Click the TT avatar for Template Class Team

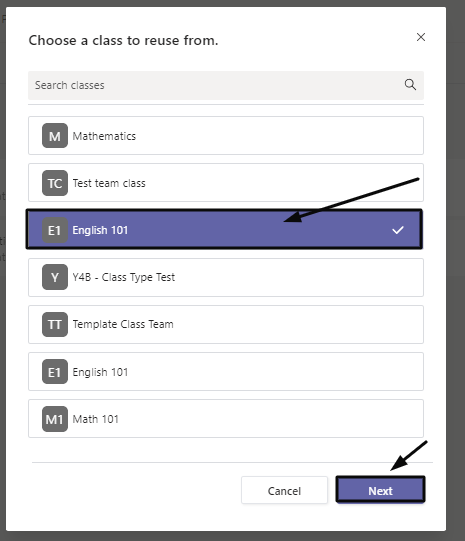[55, 324]
